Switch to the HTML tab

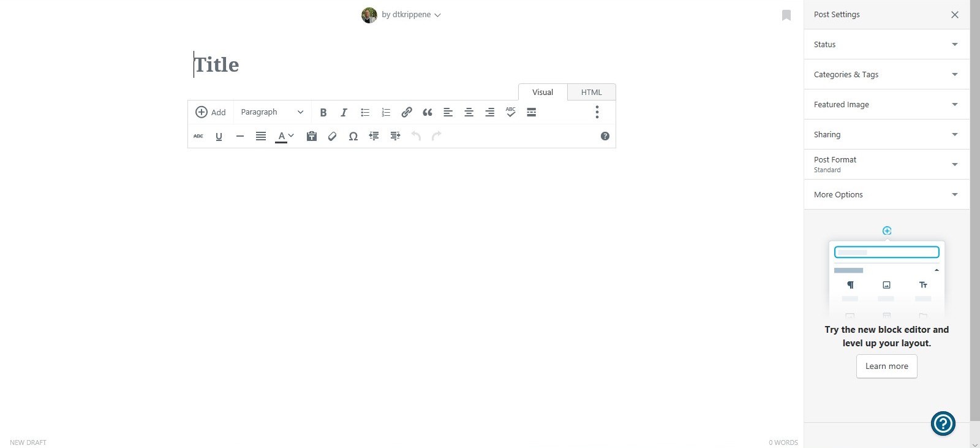click(591, 92)
